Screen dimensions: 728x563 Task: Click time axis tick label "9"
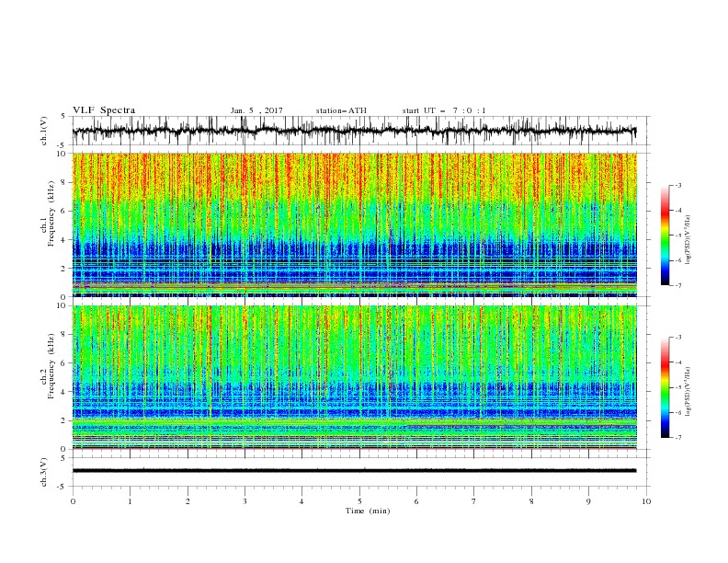[x=589, y=501]
